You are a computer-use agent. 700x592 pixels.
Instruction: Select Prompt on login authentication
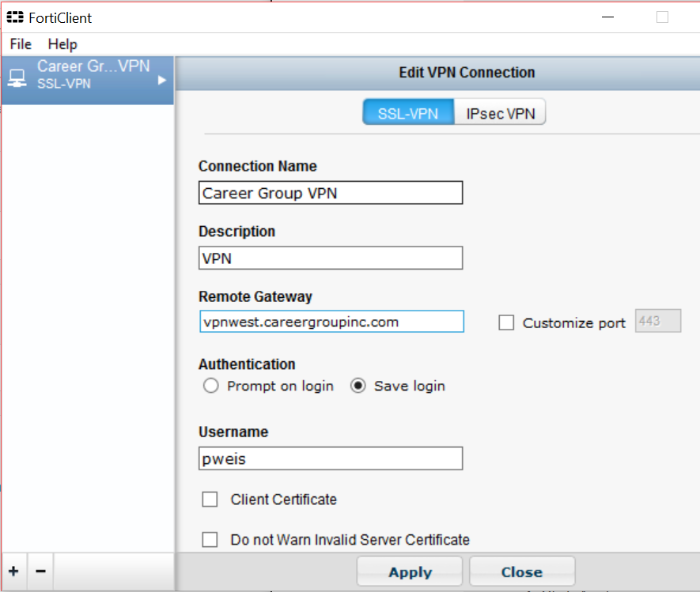pyautogui.click(x=210, y=386)
